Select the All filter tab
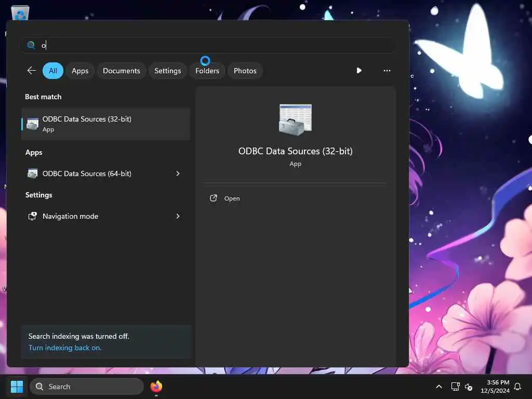The width and height of the screenshot is (532, 399). (x=53, y=71)
